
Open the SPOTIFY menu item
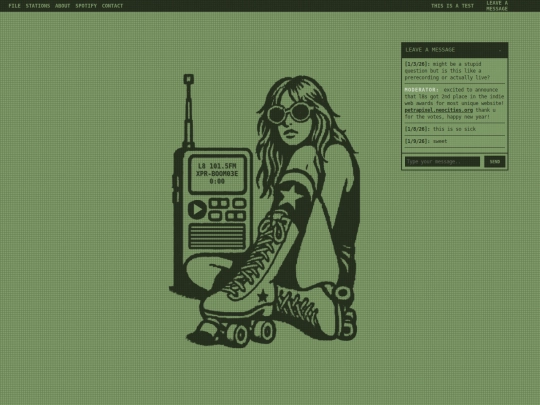(86, 6)
